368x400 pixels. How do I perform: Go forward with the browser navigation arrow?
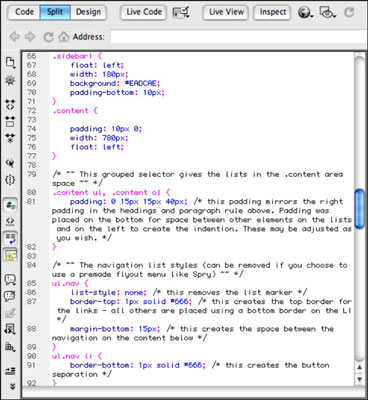(30, 36)
